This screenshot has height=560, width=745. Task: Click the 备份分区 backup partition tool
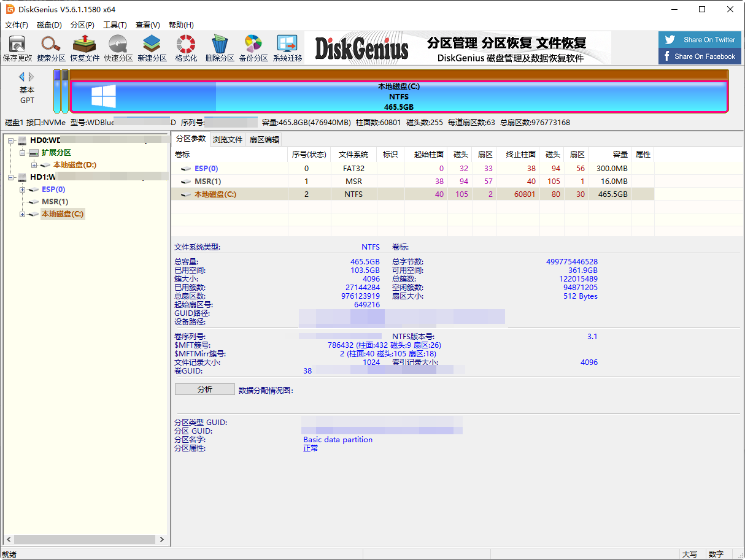(x=253, y=47)
